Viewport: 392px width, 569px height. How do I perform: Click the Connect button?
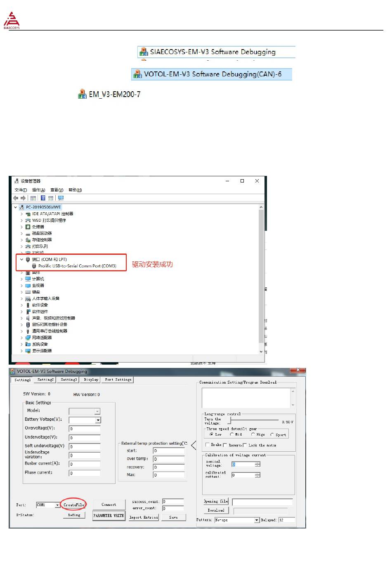[109, 505]
